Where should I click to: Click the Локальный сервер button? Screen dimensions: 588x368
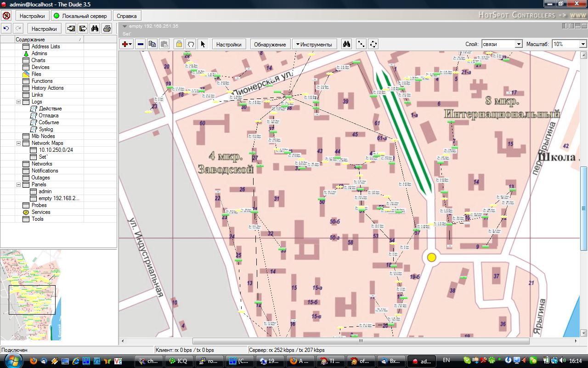[x=80, y=16]
